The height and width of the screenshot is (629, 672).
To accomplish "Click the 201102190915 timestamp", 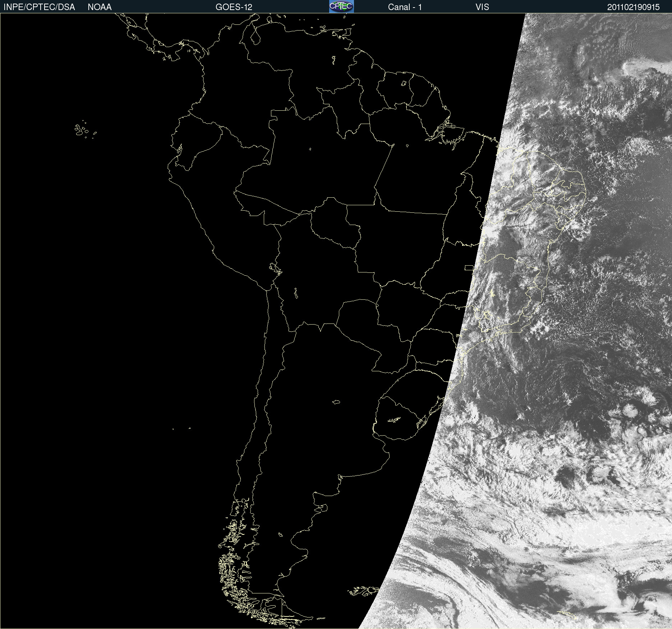I will 634,7.
